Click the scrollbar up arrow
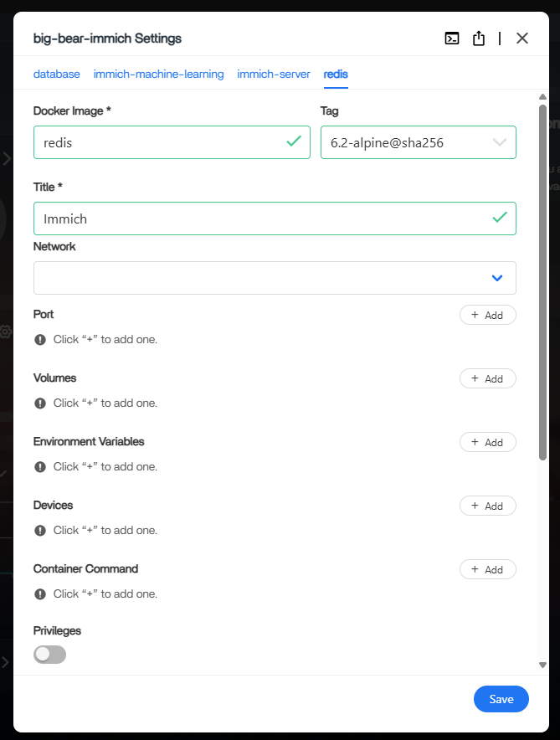The height and width of the screenshot is (740, 560). click(x=542, y=97)
